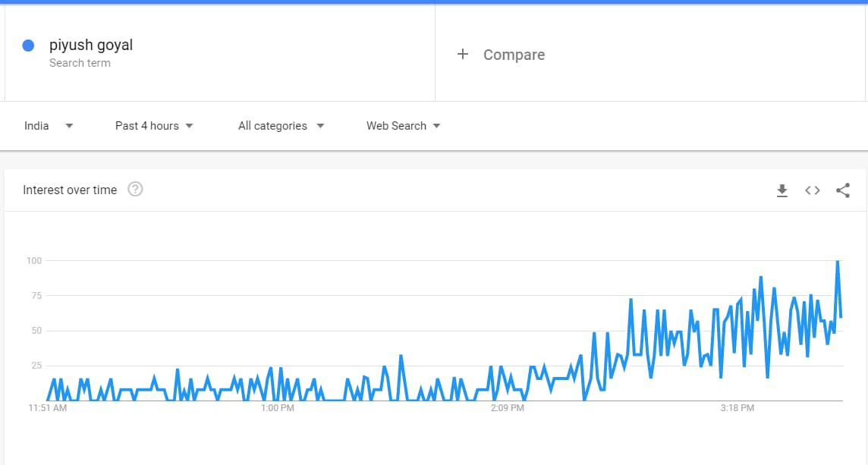Open the help icon beside Interest over time
The width and height of the screenshot is (868, 465).
tap(135, 190)
